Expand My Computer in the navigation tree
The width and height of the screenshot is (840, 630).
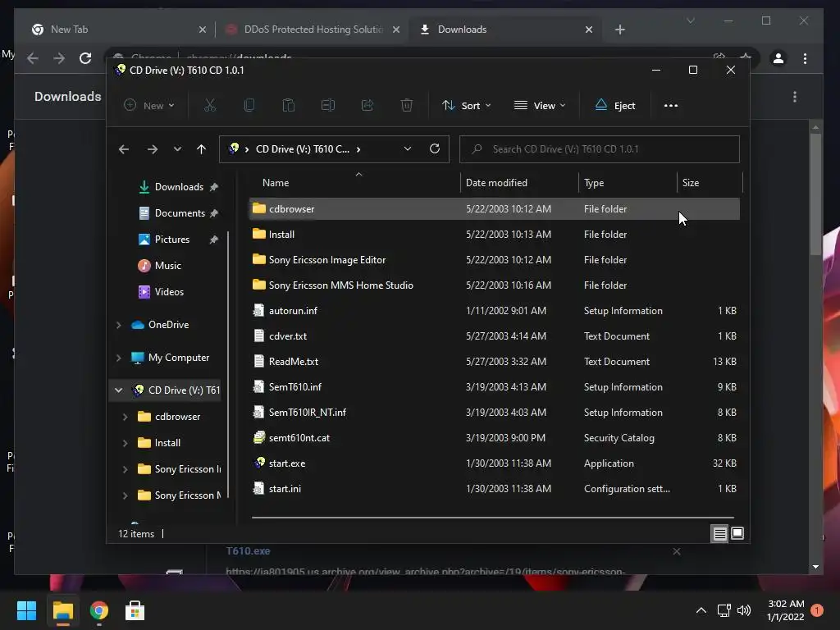point(118,358)
